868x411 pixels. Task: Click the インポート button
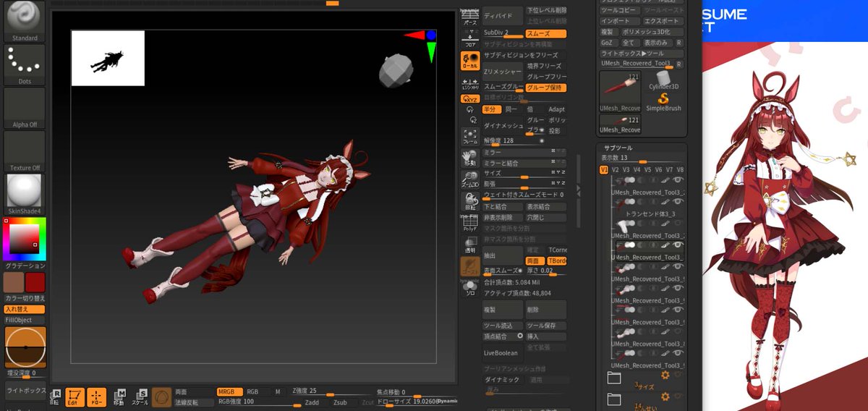pos(620,21)
